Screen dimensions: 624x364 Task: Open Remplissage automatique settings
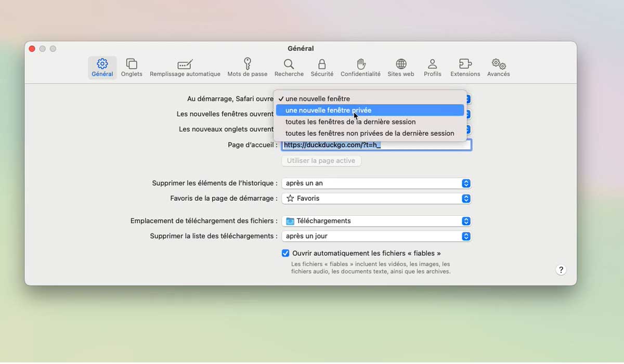[185, 68]
